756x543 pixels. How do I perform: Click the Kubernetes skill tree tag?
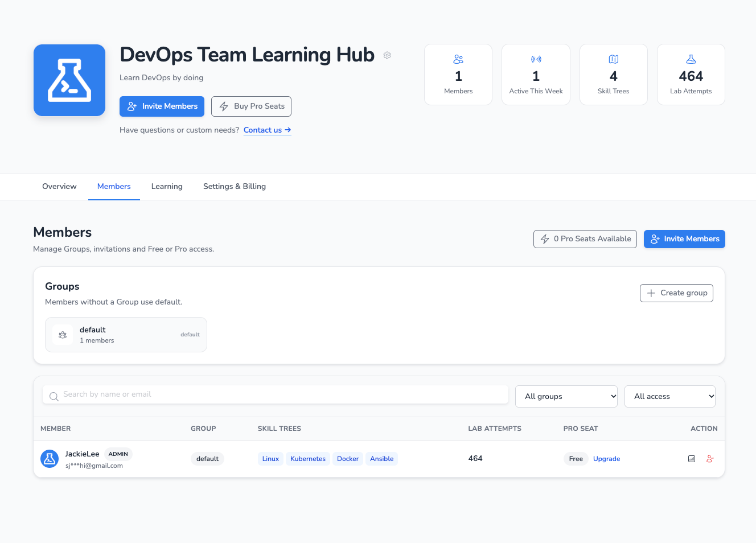[x=308, y=459]
